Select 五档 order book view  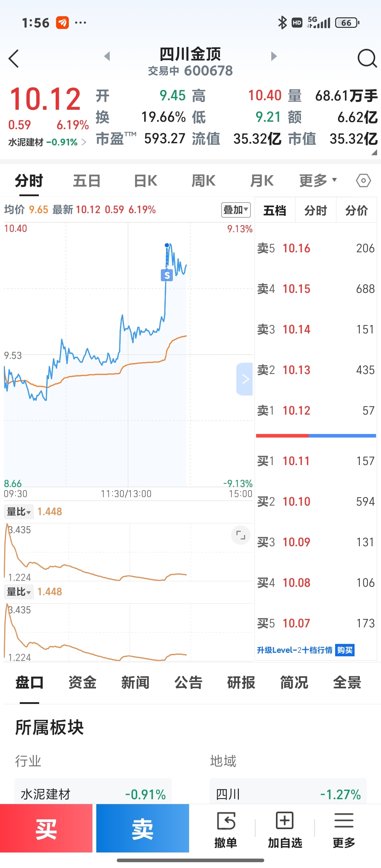coord(275,211)
